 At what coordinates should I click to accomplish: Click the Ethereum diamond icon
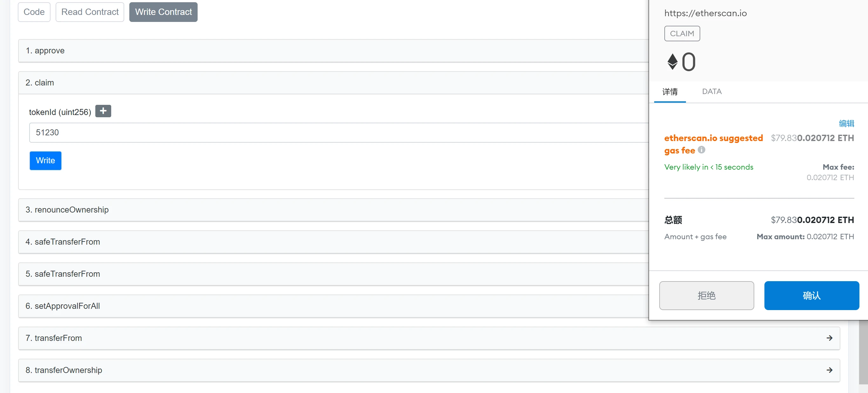673,61
